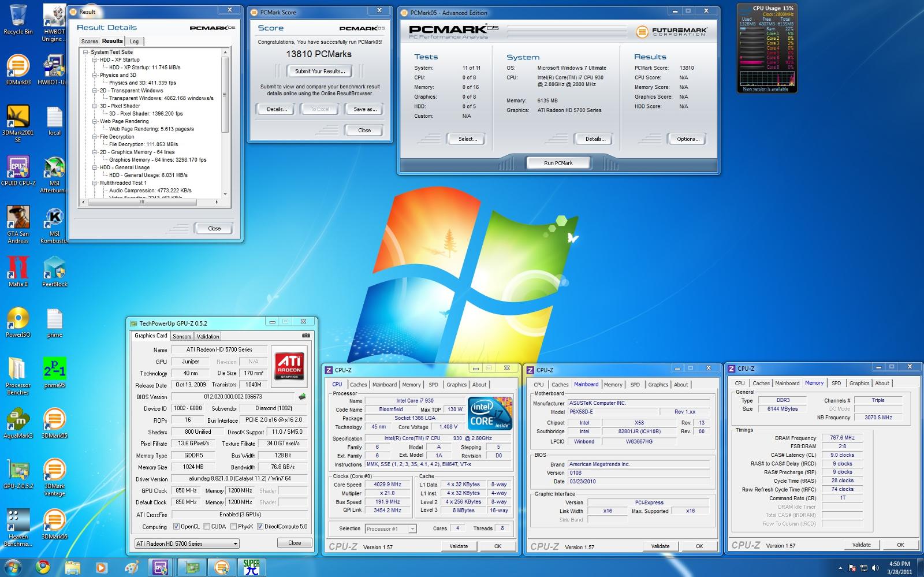This screenshot has width=924, height=577.
Task: Open Windows Explorer from the taskbar
Action: click(x=72, y=567)
